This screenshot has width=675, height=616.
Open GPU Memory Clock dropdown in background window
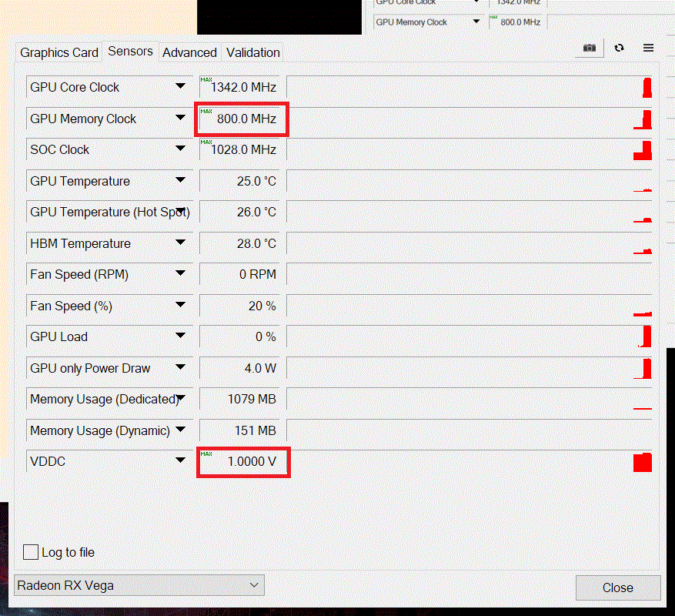coord(476,22)
